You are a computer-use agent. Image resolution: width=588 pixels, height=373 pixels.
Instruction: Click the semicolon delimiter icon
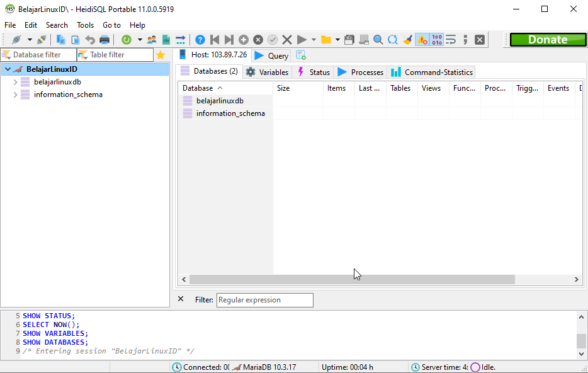point(465,40)
